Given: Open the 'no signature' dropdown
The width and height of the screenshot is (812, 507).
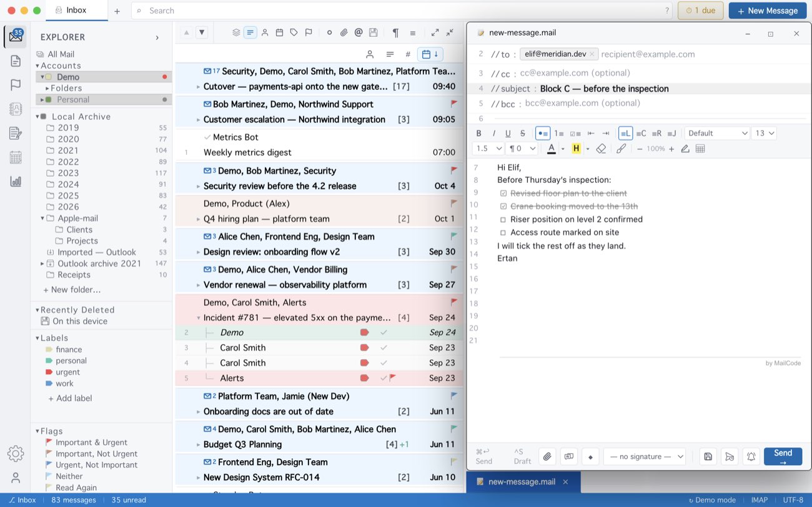Looking at the screenshot, I should tap(644, 456).
